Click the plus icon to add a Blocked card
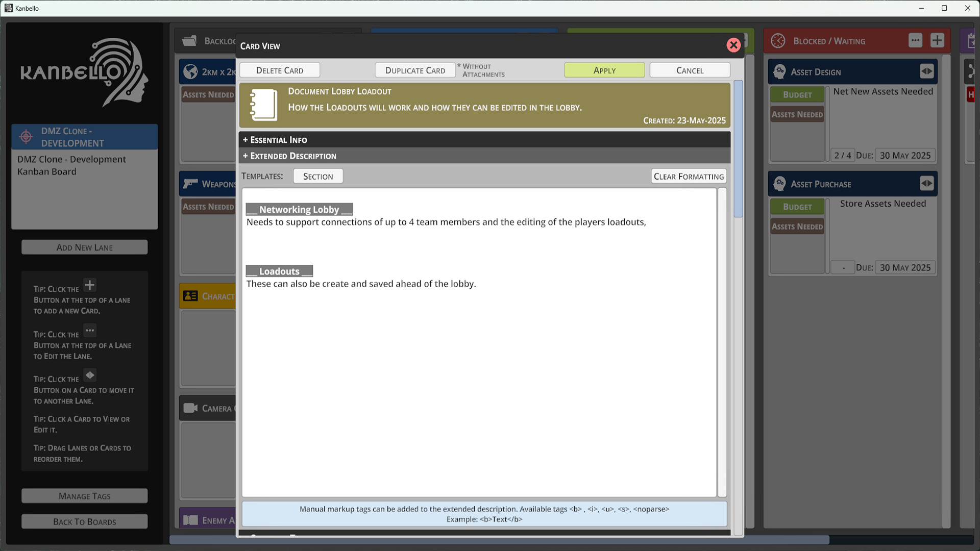The width and height of the screenshot is (980, 551). (x=938, y=40)
